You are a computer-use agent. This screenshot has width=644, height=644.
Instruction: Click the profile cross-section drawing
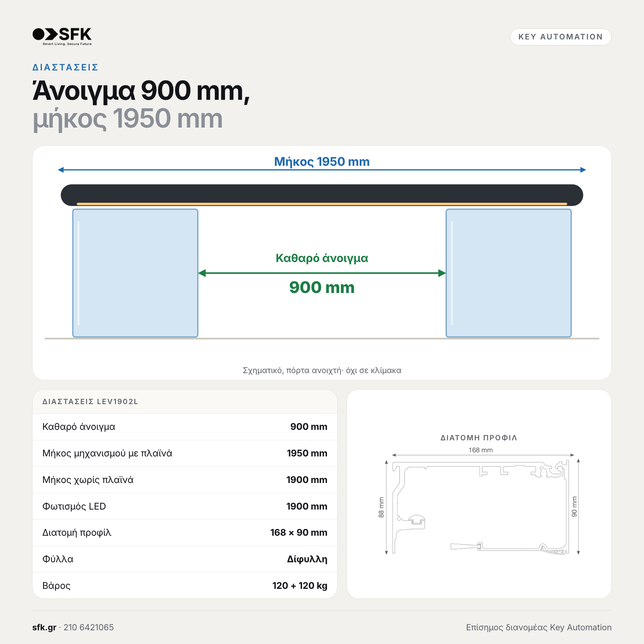481,508
